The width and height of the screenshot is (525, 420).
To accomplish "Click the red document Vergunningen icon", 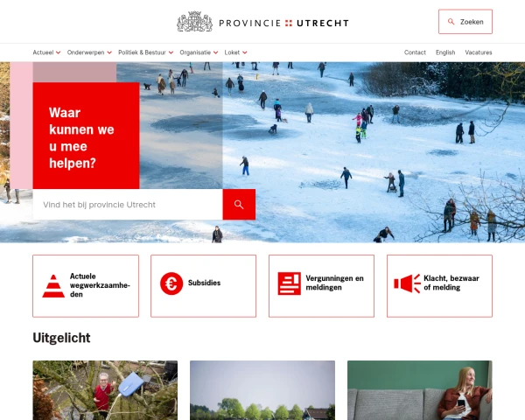I will click(290, 283).
